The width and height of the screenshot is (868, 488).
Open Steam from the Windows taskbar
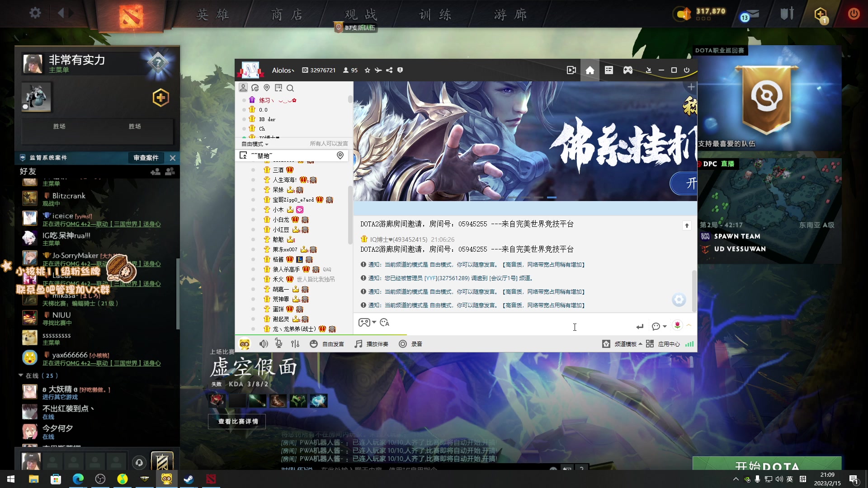[x=189, y=479]
